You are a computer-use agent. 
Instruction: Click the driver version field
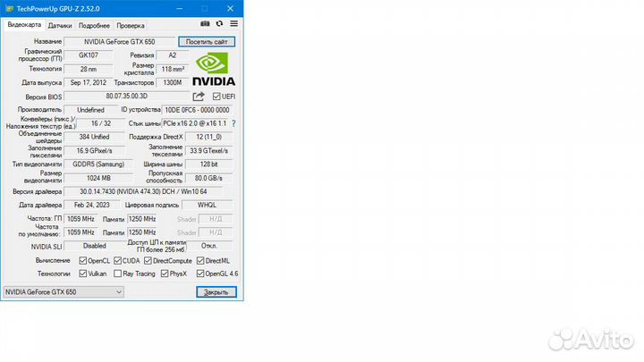point(143,191)
